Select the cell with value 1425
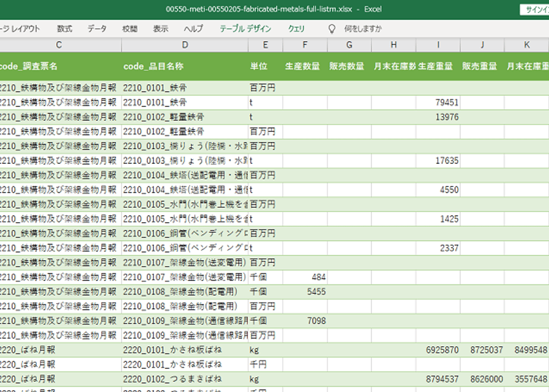Image resolution: width=549 pixels, height=392 pixels. [x=438, y=219]
